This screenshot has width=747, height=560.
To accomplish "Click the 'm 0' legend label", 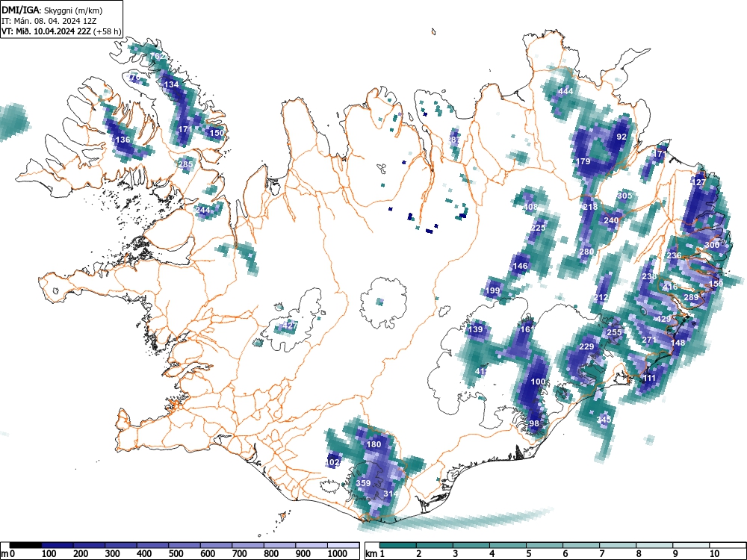I will point(8,554).
